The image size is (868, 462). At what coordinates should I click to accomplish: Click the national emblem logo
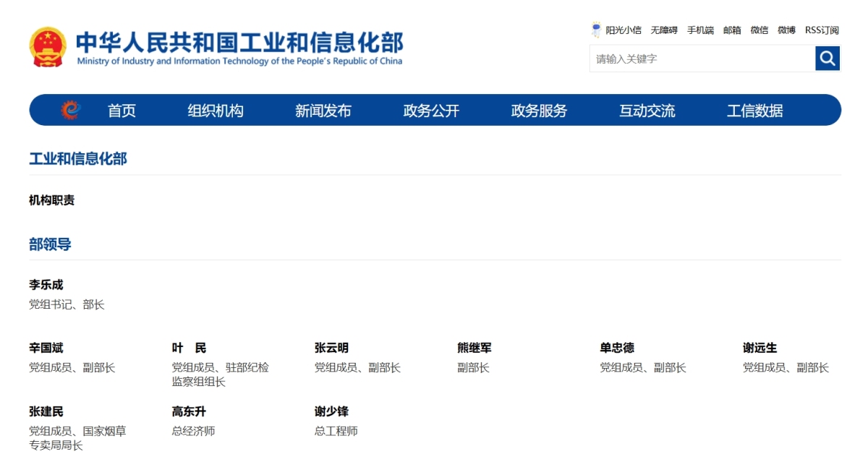(48, 47)
